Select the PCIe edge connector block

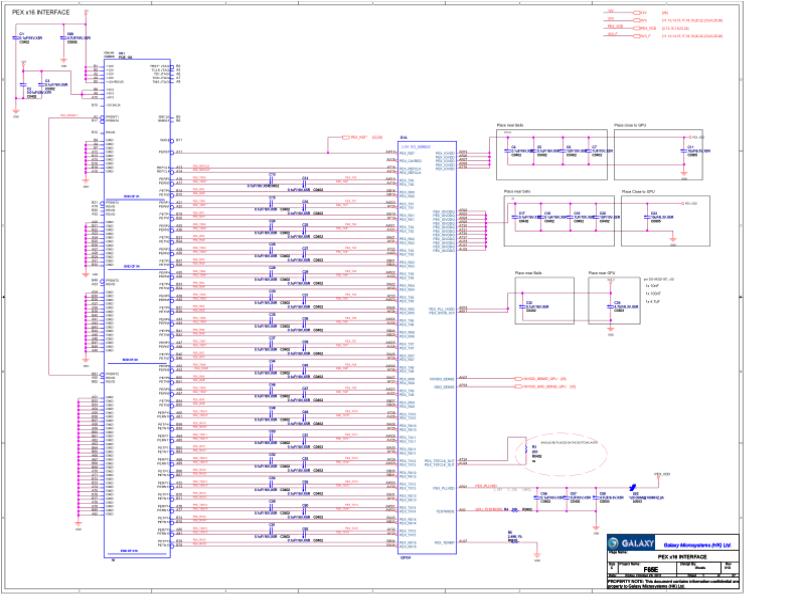tap(137, 308)
